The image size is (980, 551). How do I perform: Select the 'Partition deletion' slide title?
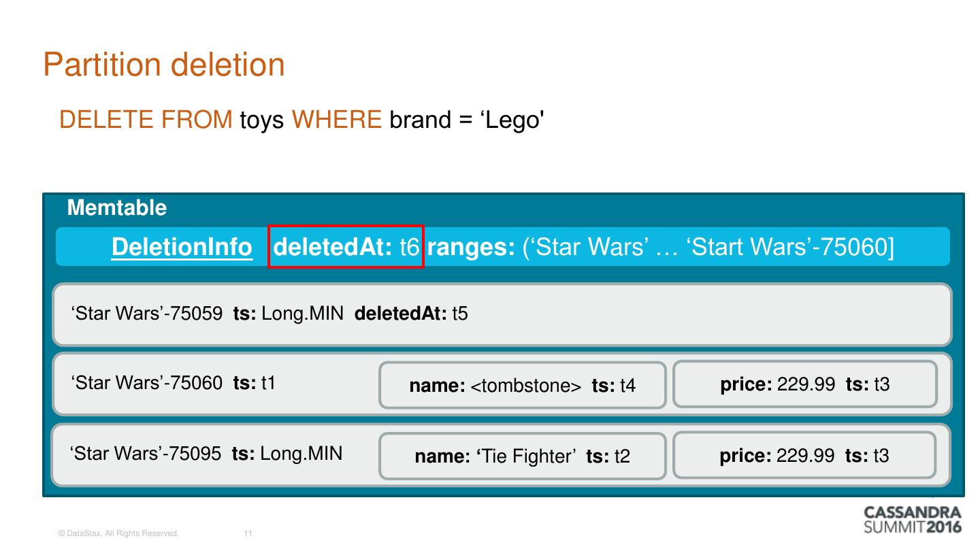(164, 65)
